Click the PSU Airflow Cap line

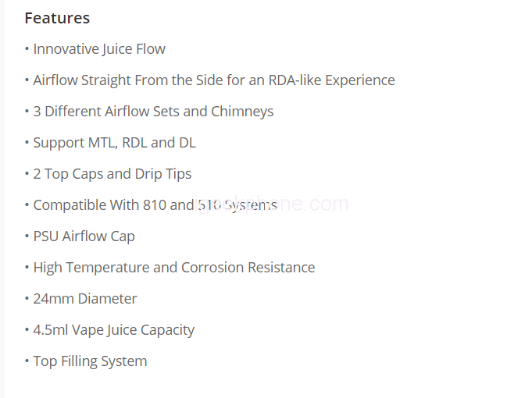[84, 236]
